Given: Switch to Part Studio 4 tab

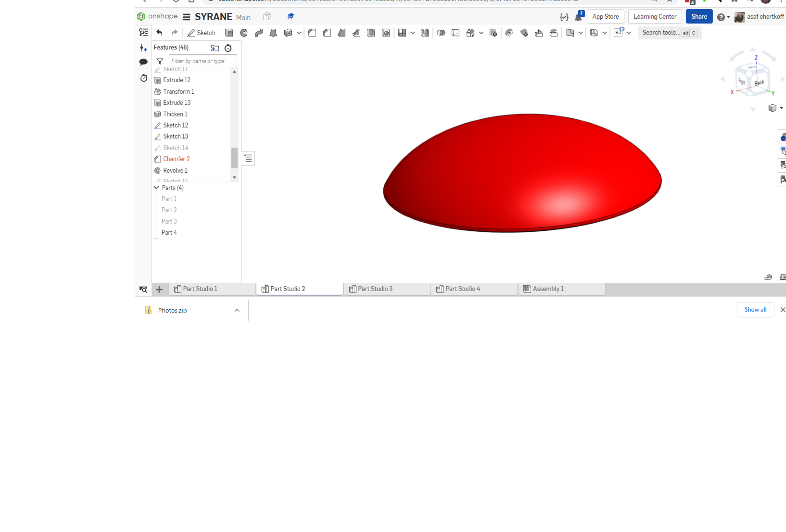Looking at the screenshot, I should pos(475,289).
